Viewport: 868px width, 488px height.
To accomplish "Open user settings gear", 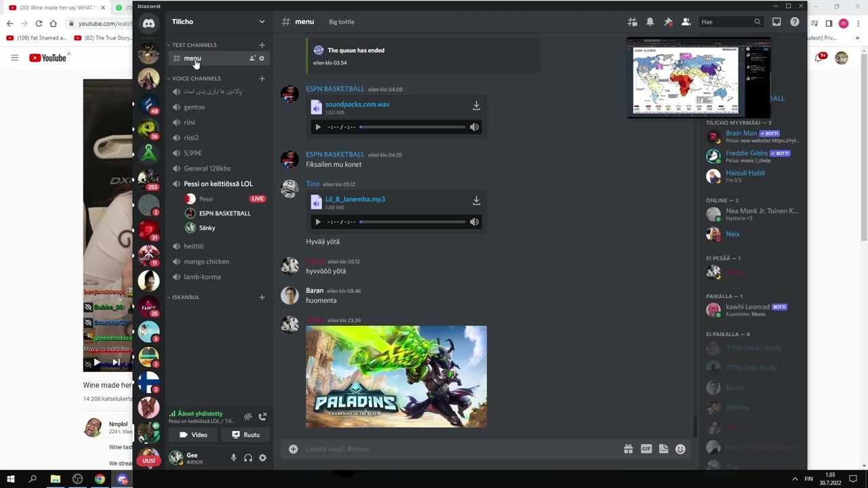I will pyautogui.click(x=262, y=458).
